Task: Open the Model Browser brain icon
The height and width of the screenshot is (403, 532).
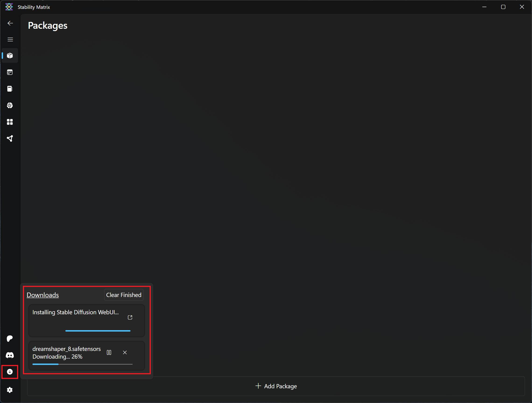Action: click(10, 105)
